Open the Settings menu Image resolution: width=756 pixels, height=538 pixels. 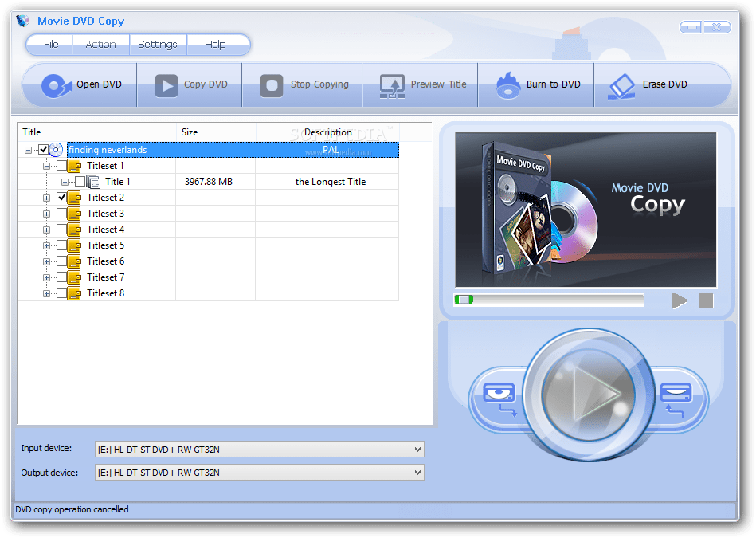158,45
